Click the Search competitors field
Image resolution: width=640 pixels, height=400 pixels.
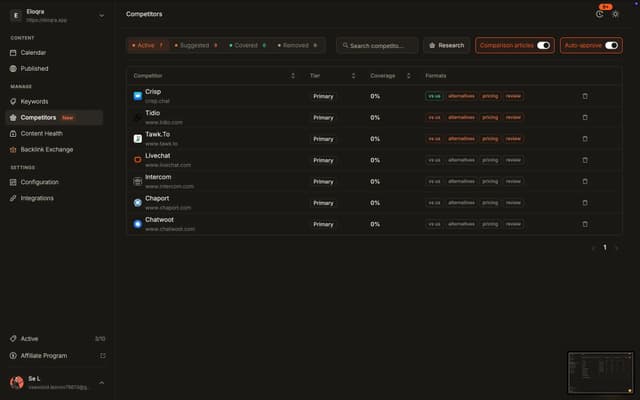coord(377,45)
